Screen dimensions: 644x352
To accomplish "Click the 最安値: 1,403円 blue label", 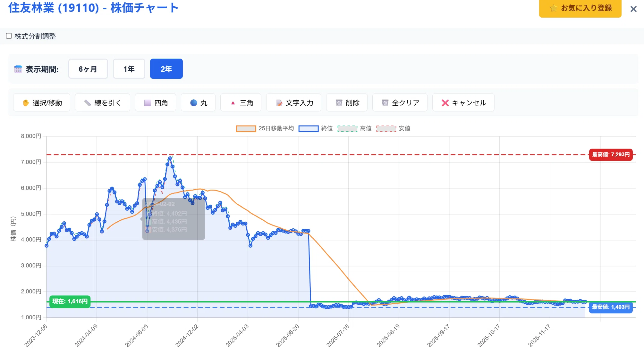I will (x=611, y=307).
